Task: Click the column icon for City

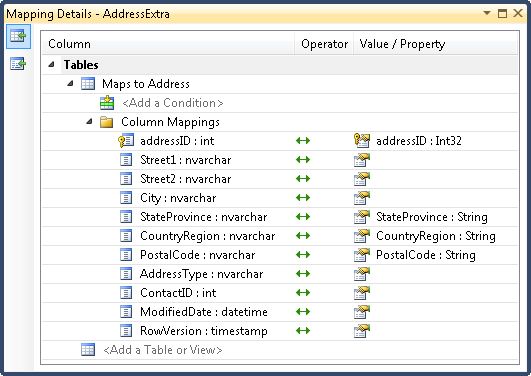Action: (x=126, y=198)
